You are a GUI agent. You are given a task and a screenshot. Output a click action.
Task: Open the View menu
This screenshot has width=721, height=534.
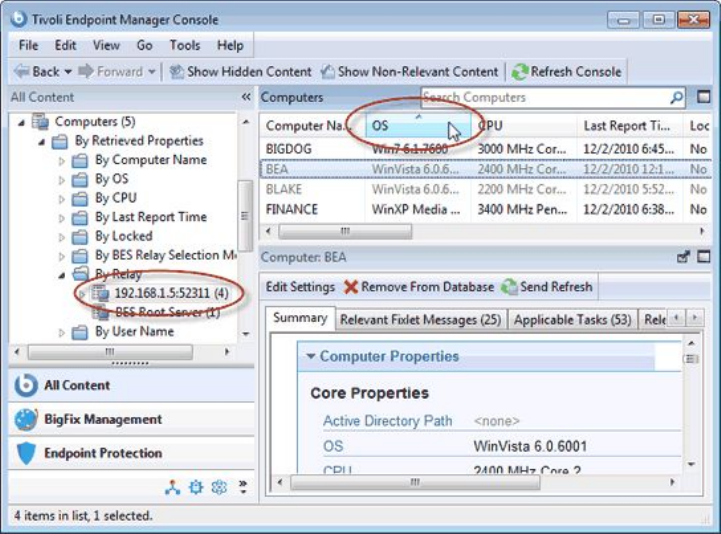tap(106, 45)
